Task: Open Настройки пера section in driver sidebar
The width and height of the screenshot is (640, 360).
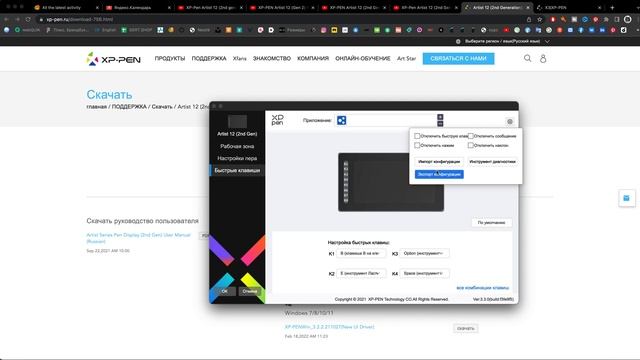Action: point(237,158)
